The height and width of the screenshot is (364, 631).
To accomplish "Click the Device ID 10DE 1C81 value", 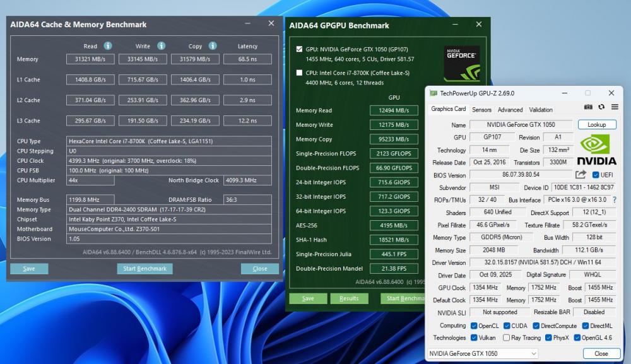I will 584,187.
